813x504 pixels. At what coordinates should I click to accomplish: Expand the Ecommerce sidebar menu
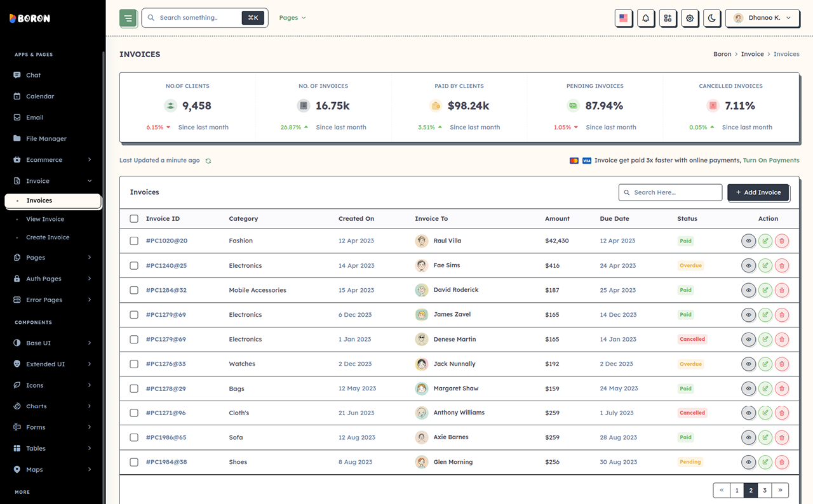pyautogui.click(x=53, y=160)
